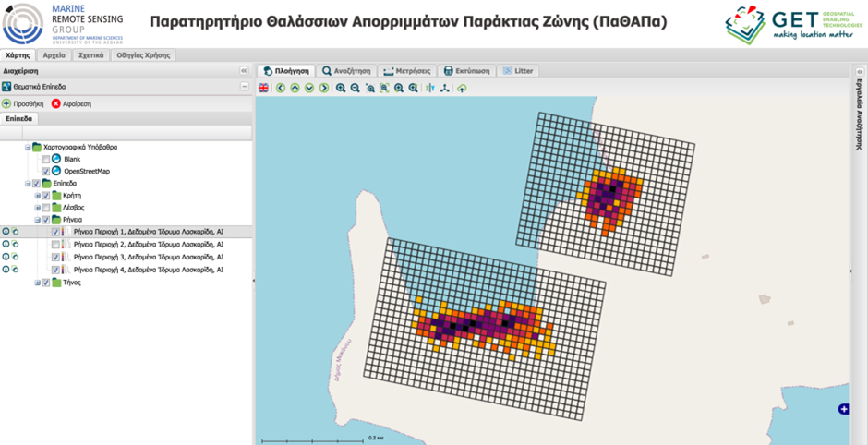Screen dimensions: 868x445
Task: Pan the map up with arrow icon
Action: point(295,88)
